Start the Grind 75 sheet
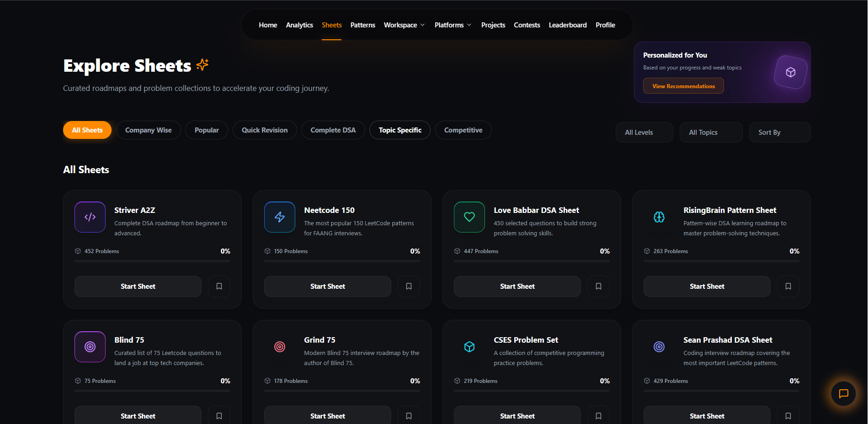The image size is (868, 424). click(x=328, y=415)
